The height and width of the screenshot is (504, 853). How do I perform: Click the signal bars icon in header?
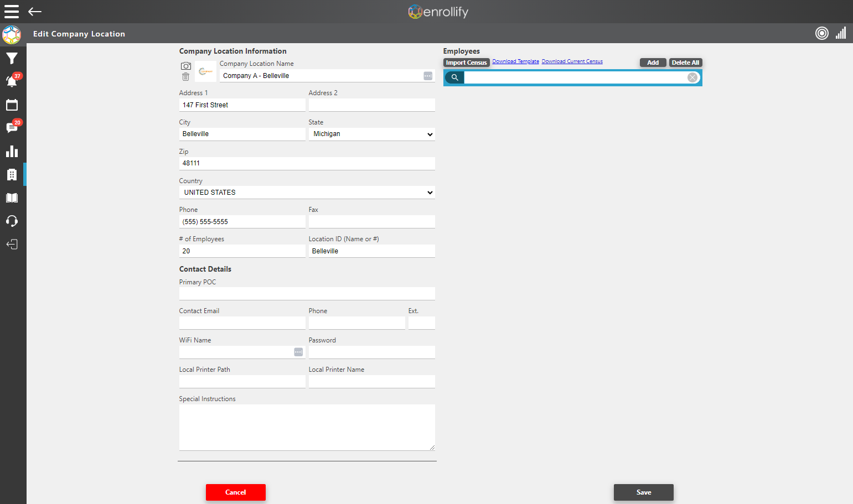(x=841, y=33)
